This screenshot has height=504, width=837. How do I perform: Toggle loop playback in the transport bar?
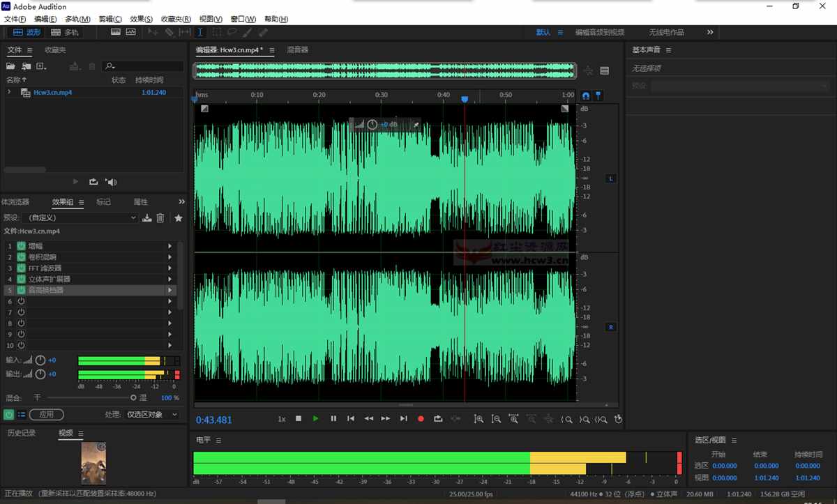[x=438, y=419]
